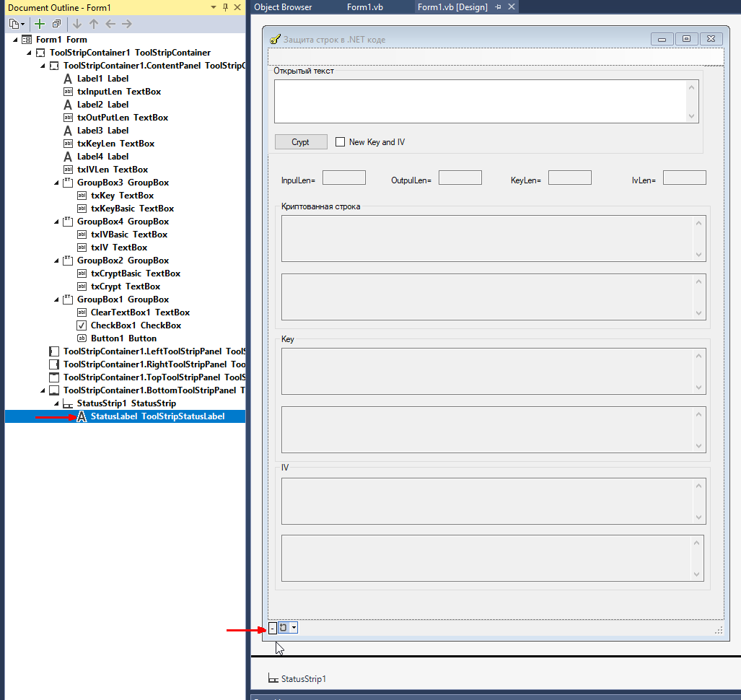This screenshot has width=741, height=700.
Task: Close the Form1.vb [Design] tab
Action: [512, 7]
